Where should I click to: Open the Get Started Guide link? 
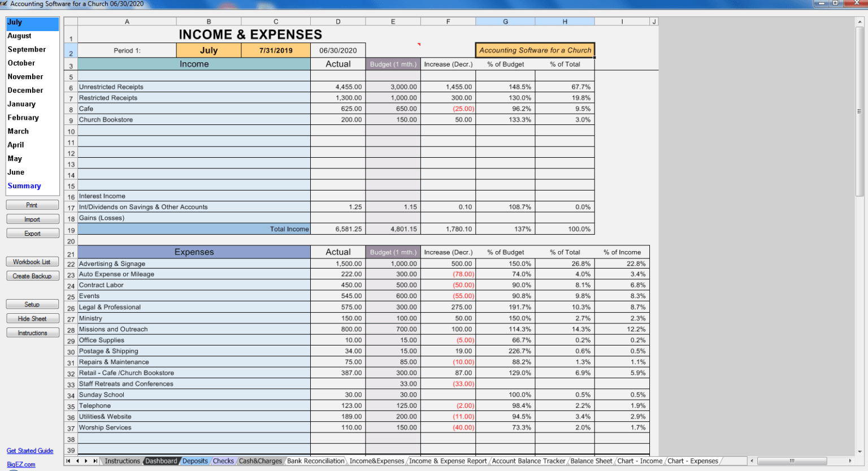(30, 451)
